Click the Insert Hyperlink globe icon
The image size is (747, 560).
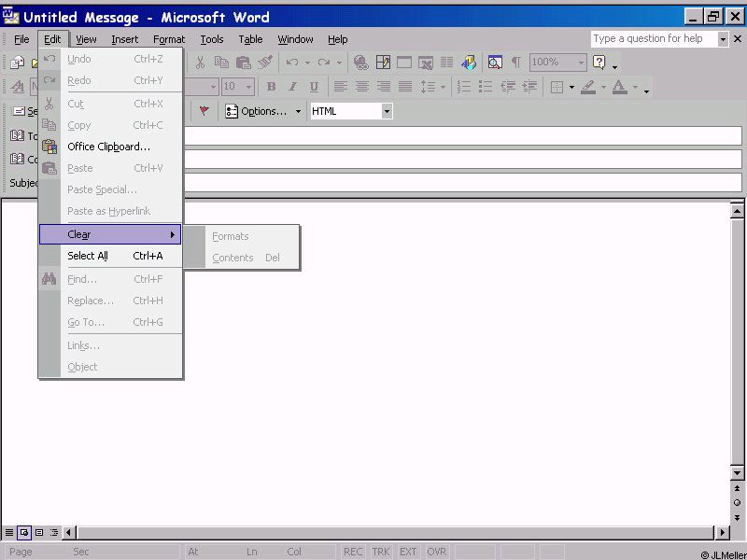click(x=360, y=63)
